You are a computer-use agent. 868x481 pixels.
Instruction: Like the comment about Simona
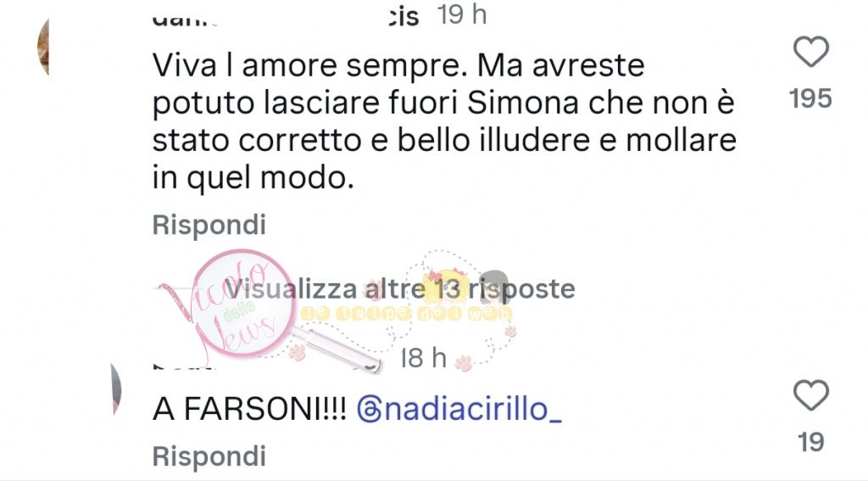[x=811, y=52]
